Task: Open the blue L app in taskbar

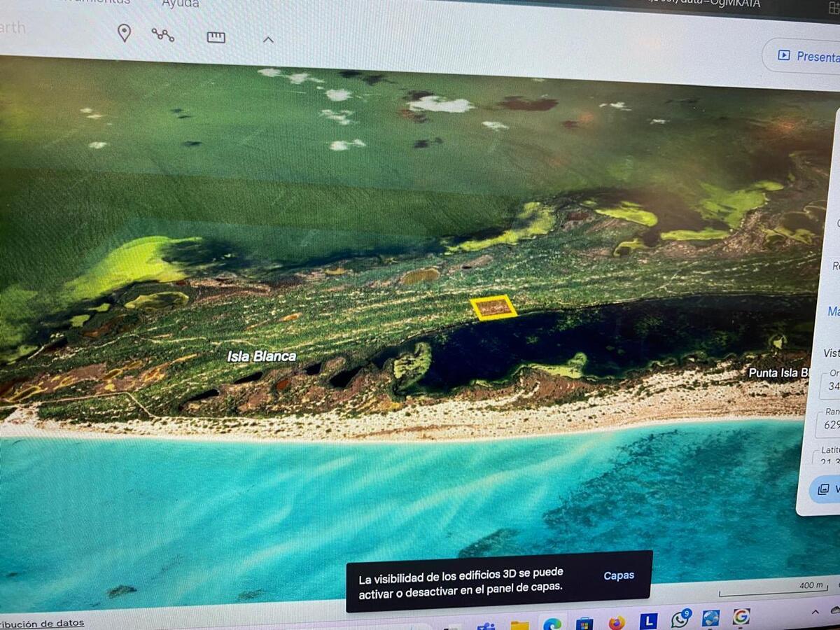Action: click(648, 621)
